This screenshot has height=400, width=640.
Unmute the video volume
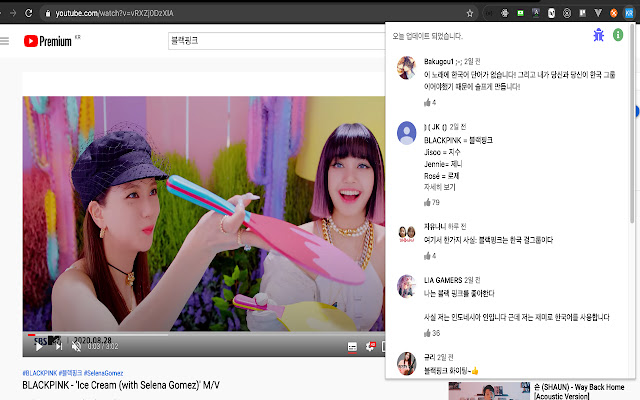pos(76,347)
